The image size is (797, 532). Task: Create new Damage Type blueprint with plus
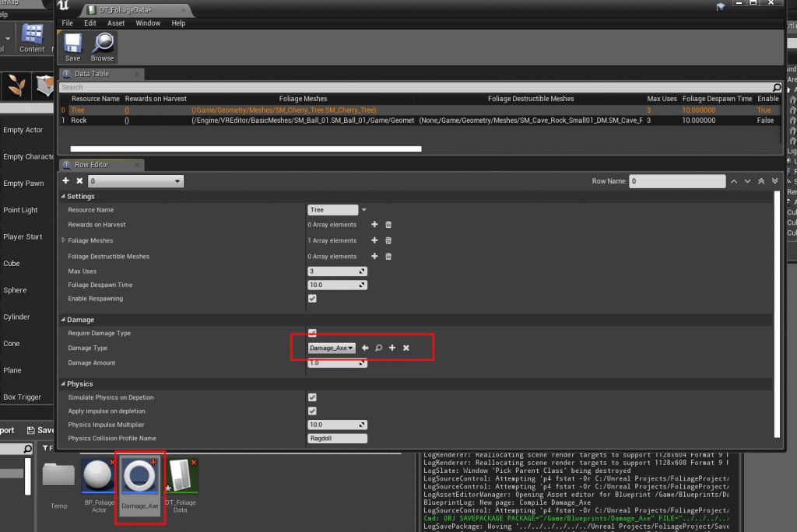pyautogui.click(x=392, y=348)
